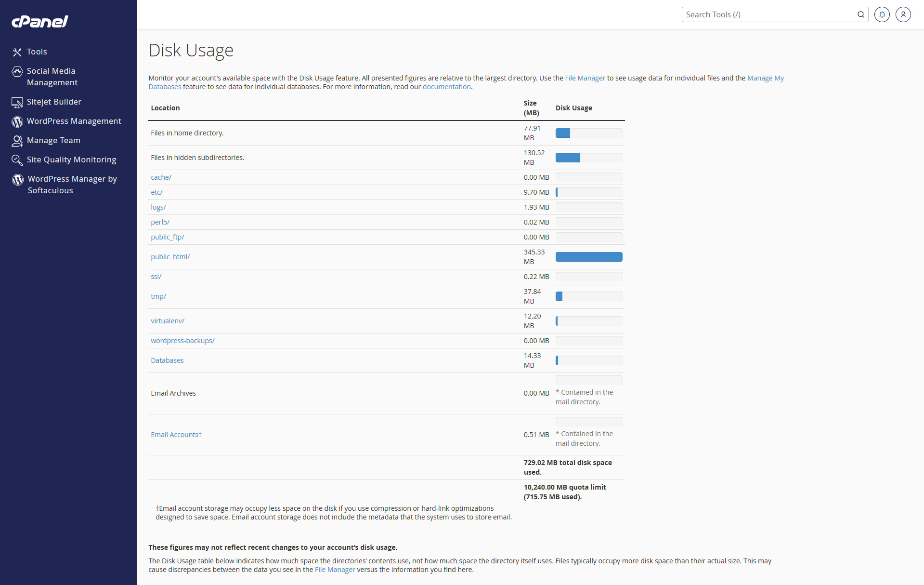The image size is (924, 585).
Task: Click the Disk Usage page heading
Action: pos(191,50)
